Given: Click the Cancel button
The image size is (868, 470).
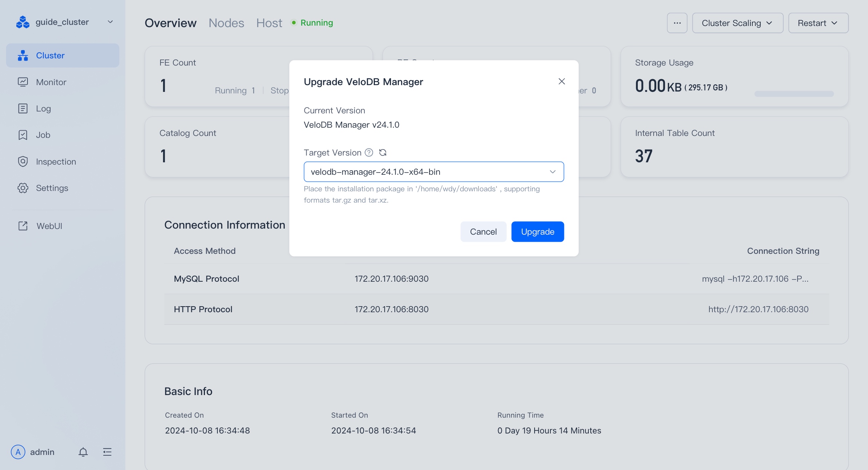Looking at the screenshot, I should click(483, 232).
